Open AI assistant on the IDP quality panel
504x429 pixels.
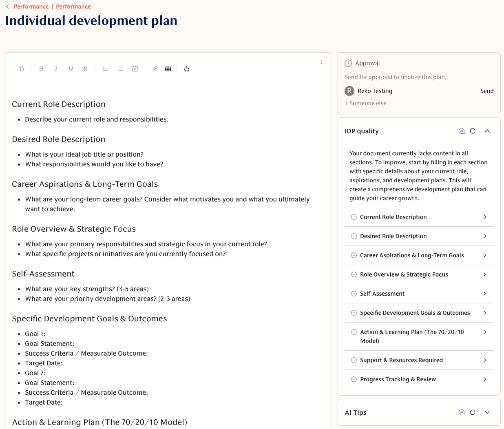(x=462, y=131)
